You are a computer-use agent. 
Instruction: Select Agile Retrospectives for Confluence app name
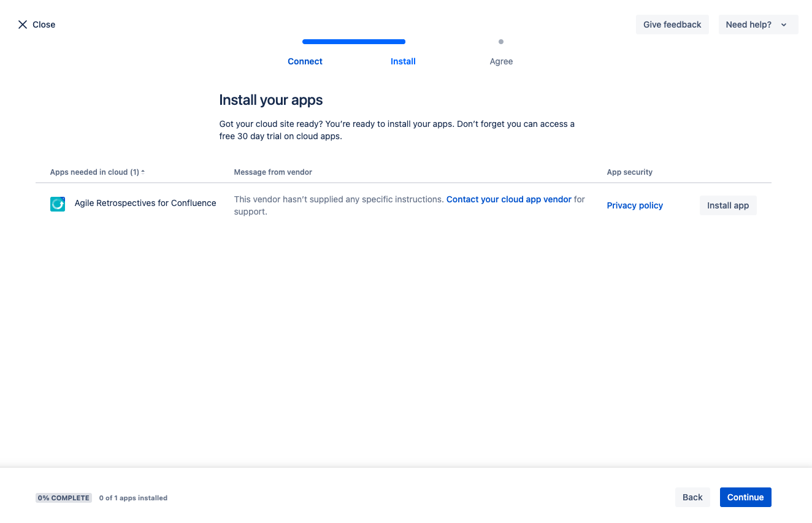145,203
